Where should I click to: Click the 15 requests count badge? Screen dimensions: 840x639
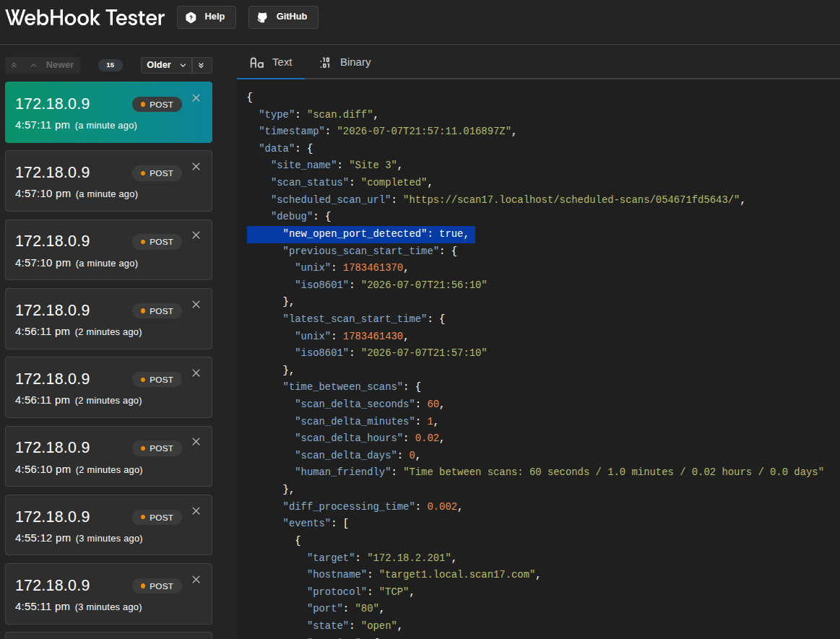coord(111,65)
